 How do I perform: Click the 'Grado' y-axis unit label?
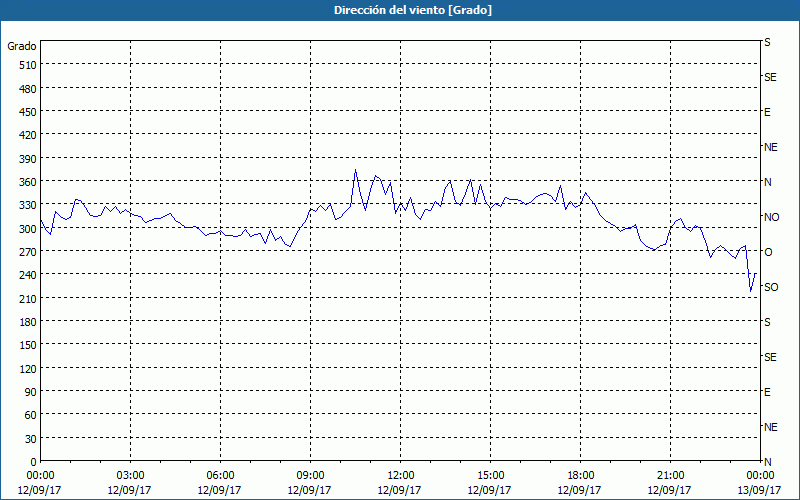point(22,46)
